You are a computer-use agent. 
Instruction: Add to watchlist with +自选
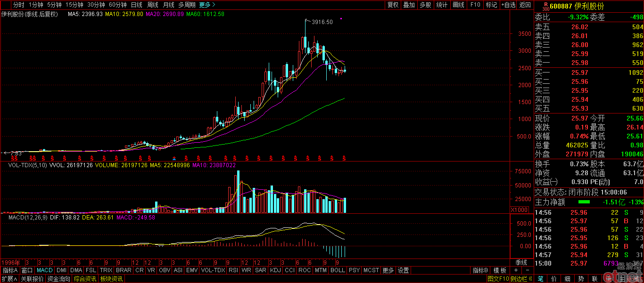[x=509, y=5]
